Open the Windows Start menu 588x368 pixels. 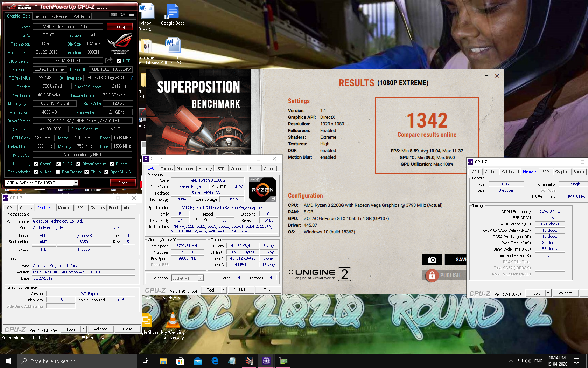click(x=8, y=361)
